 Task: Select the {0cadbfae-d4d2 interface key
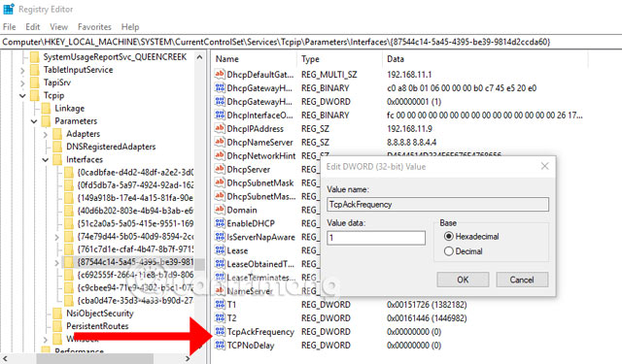point(135,173)
